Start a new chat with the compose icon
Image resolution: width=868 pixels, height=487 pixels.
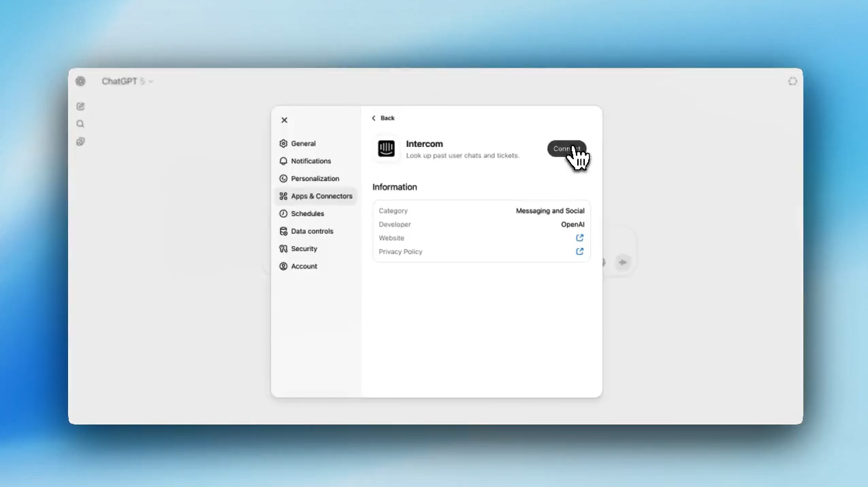pyautogui.click(x=80, y=106)
